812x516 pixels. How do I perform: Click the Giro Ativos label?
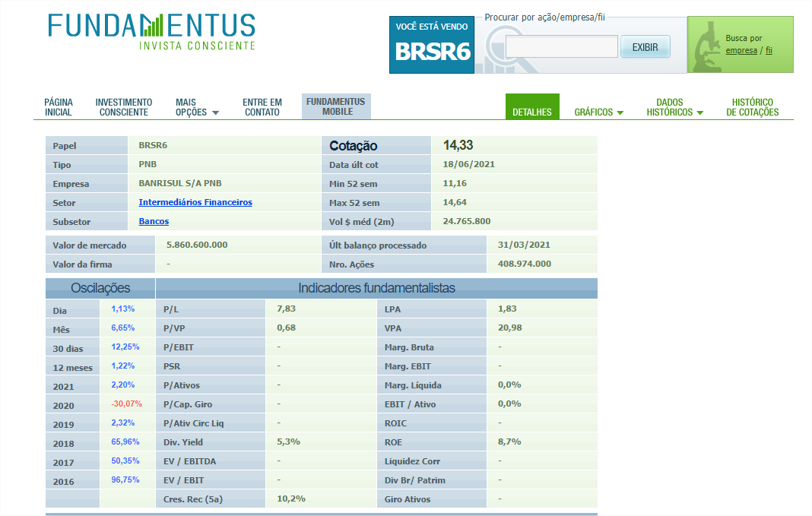(407, 499)
